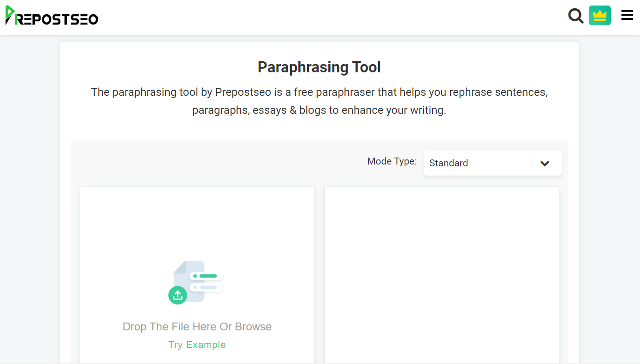Click Drop The File Here Or Browse
The image size is (640, 364).
click(197, 327)
